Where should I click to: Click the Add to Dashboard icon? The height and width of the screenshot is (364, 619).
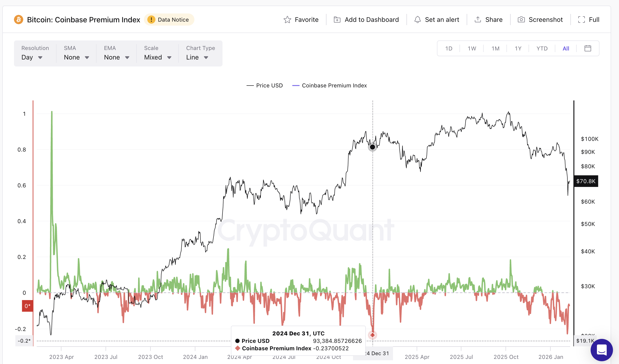[337, 19]
